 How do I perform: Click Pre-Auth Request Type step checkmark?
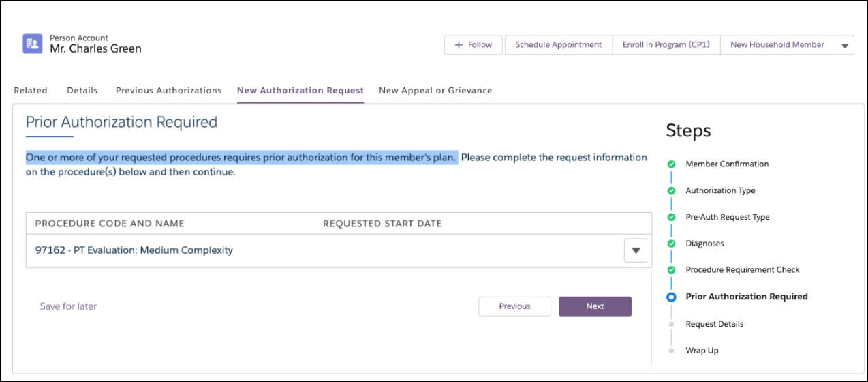pos(671,217)
